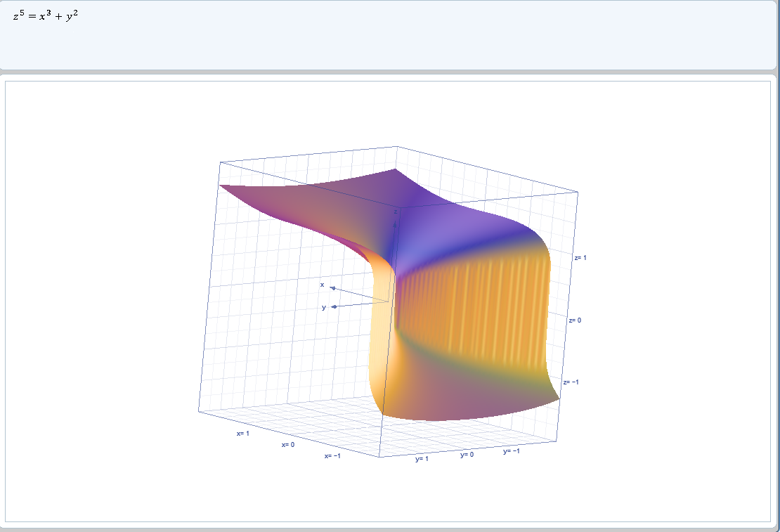Click the 'y= 0' axis label
Screen dimensions: 780x532
(467, 455)
